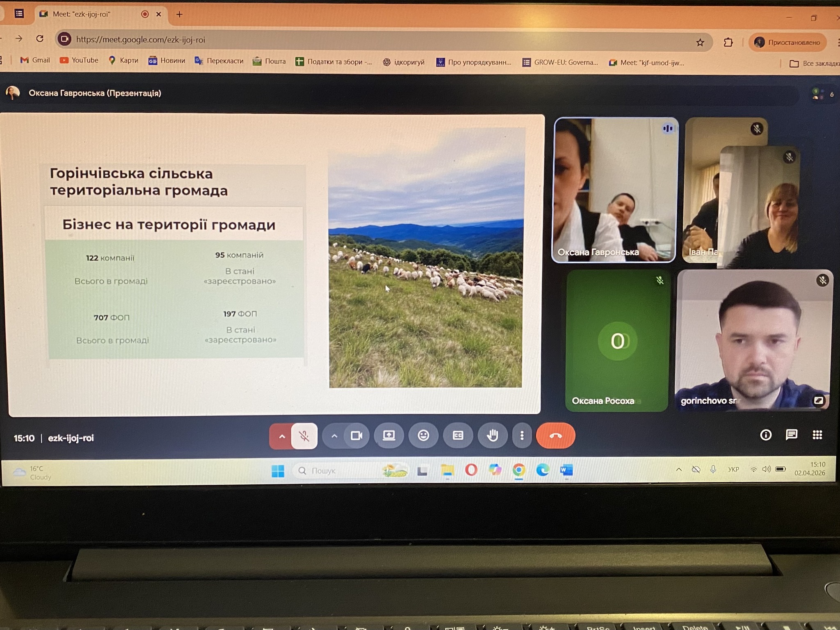The image size is (840, 630).
Task: Open the chat with everyone panel
Action: point(791,435)
